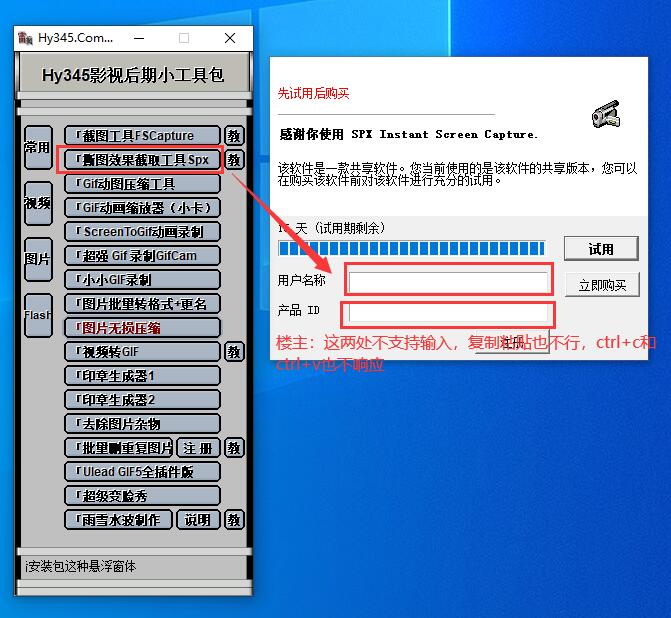Image resolution: width=671 pixels, height=618 pixels.
Task: Open the 常用 category tab
Action: tap(38, 147)
